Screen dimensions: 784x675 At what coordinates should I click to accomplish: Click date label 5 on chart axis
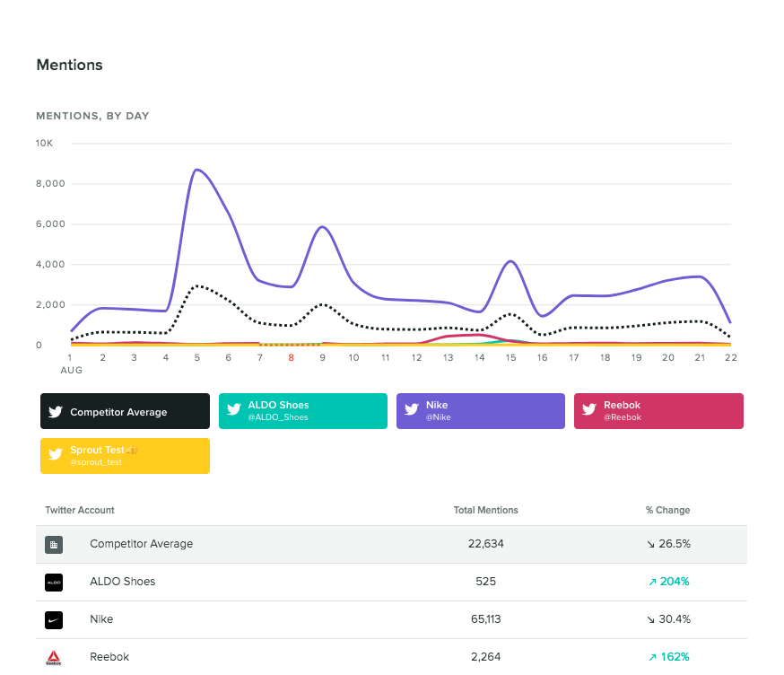(x=197, y=358)
